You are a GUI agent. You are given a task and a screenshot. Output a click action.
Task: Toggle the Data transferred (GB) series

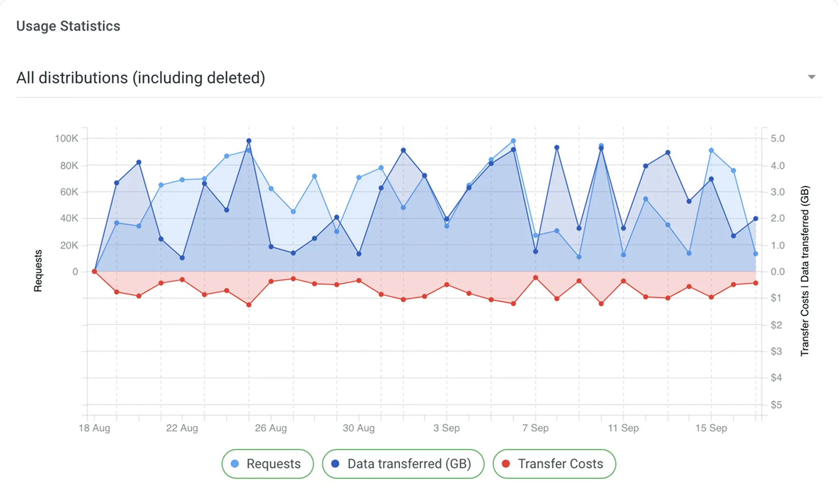coord(403,464)
